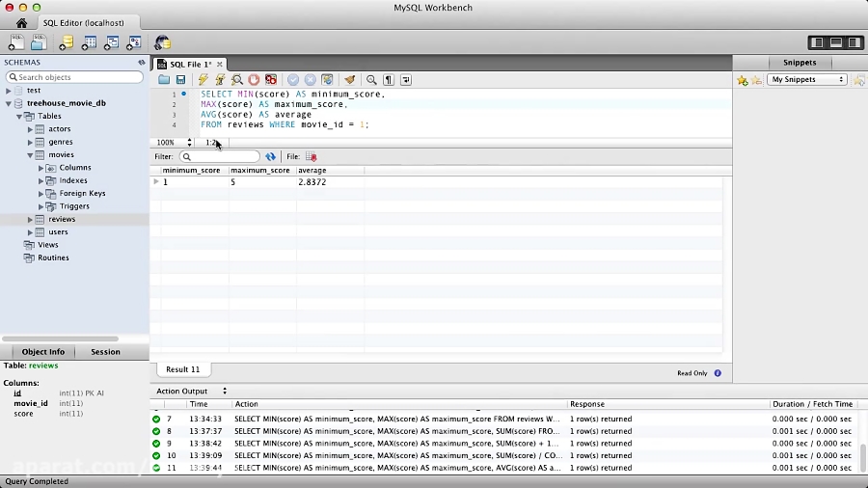Select the SQL File 1 tab
The image size is (868, 488).
[x=190, y=65]
